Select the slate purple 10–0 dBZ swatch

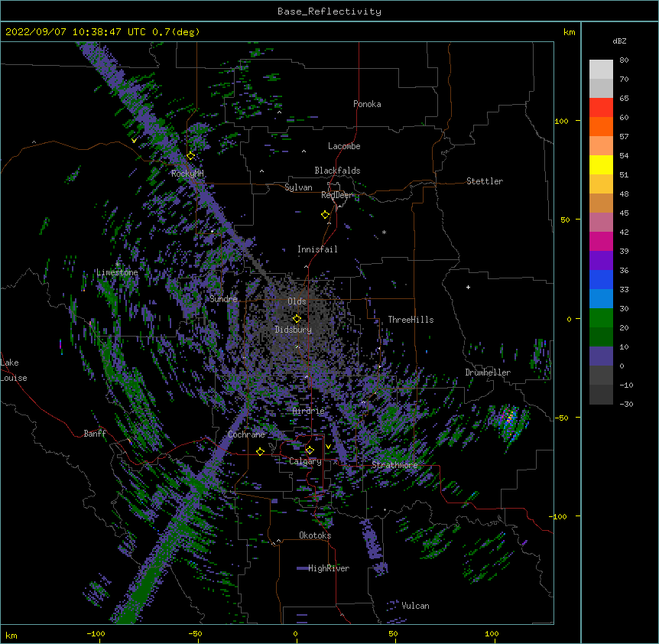coord(601,356)
